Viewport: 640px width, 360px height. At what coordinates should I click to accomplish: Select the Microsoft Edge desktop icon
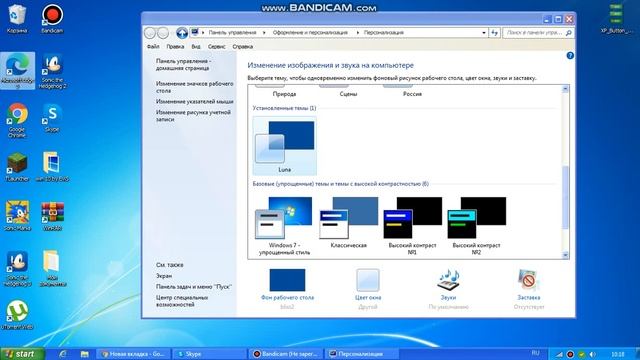(x=17, y=70)
